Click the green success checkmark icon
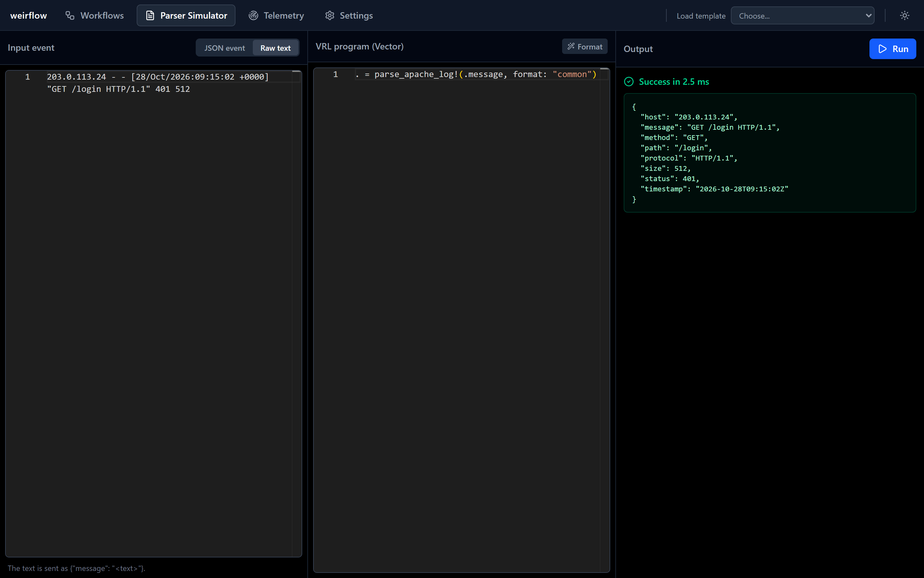Viewport: 924px width, 578px height. pyautogui.click(x=629, y=82)
